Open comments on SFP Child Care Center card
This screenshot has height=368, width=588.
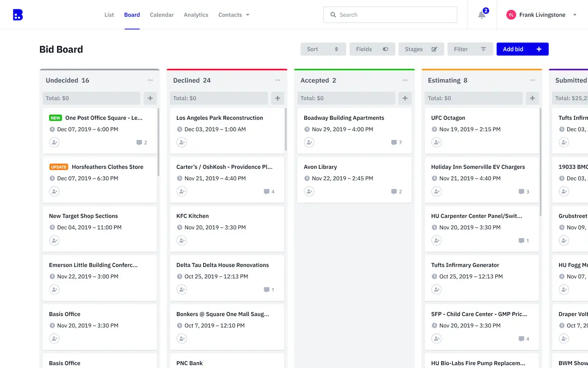524,339
